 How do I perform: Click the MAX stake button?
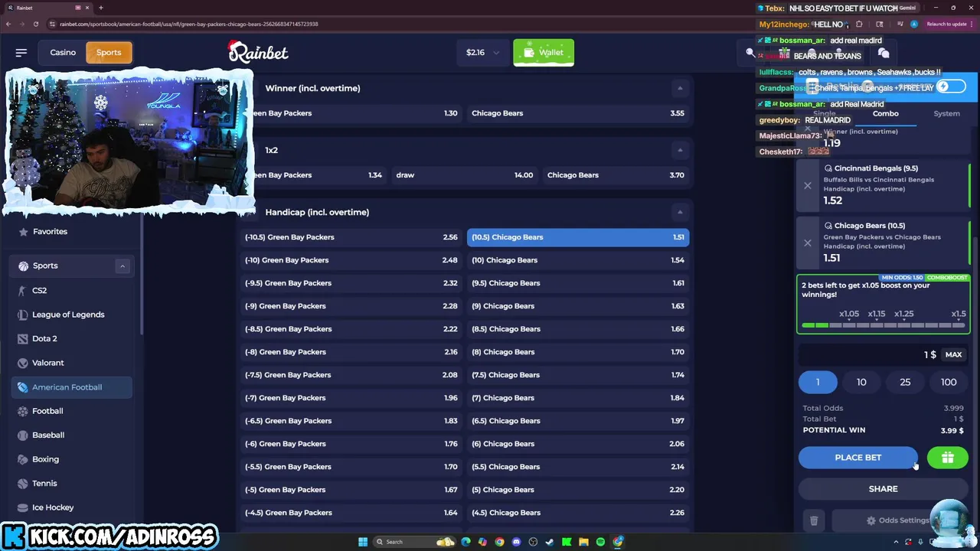pos(953,355)
